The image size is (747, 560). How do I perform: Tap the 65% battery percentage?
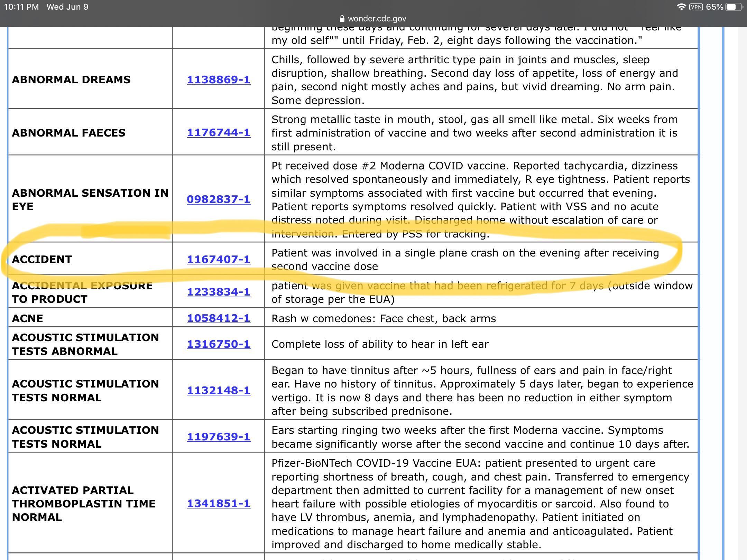[714, 7]
